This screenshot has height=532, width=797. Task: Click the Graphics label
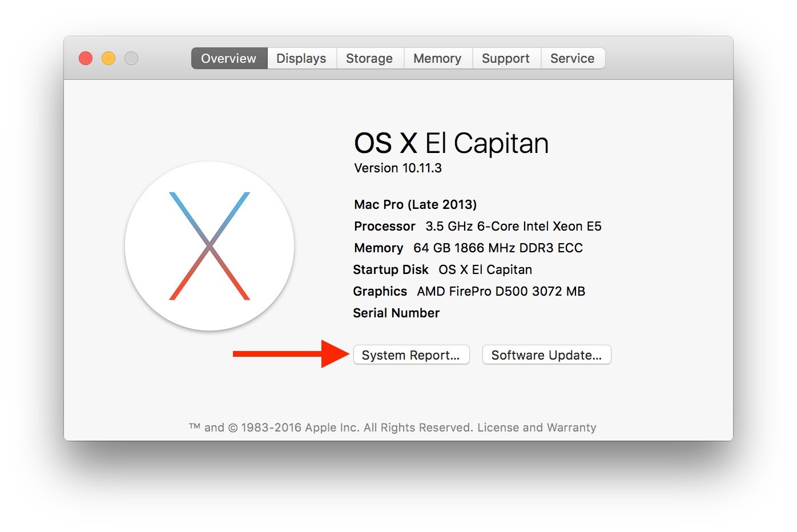pos(380,291)
